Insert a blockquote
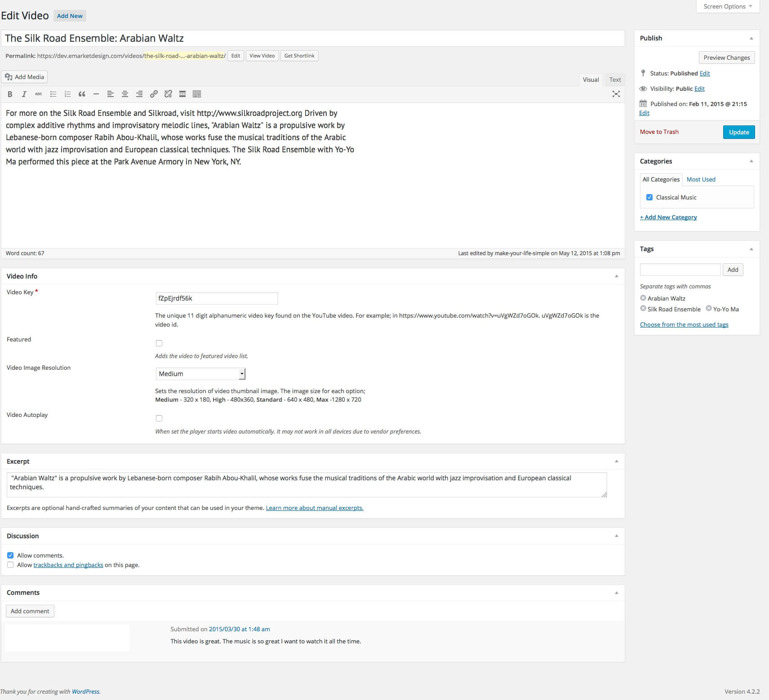The image size is (769, 700). [81, 94]
